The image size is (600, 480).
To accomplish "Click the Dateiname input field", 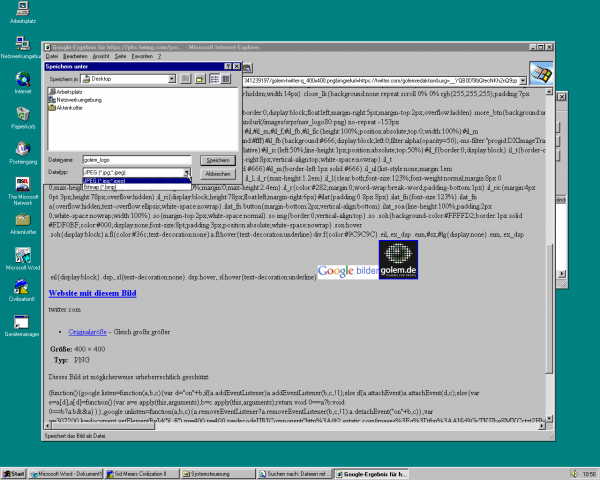I will coord(137,160).
